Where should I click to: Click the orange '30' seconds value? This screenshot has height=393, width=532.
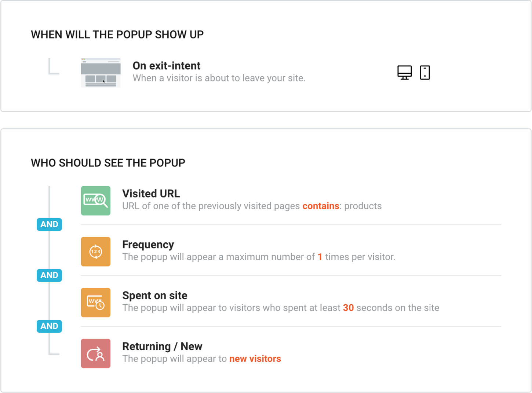(x=348, y=308)
